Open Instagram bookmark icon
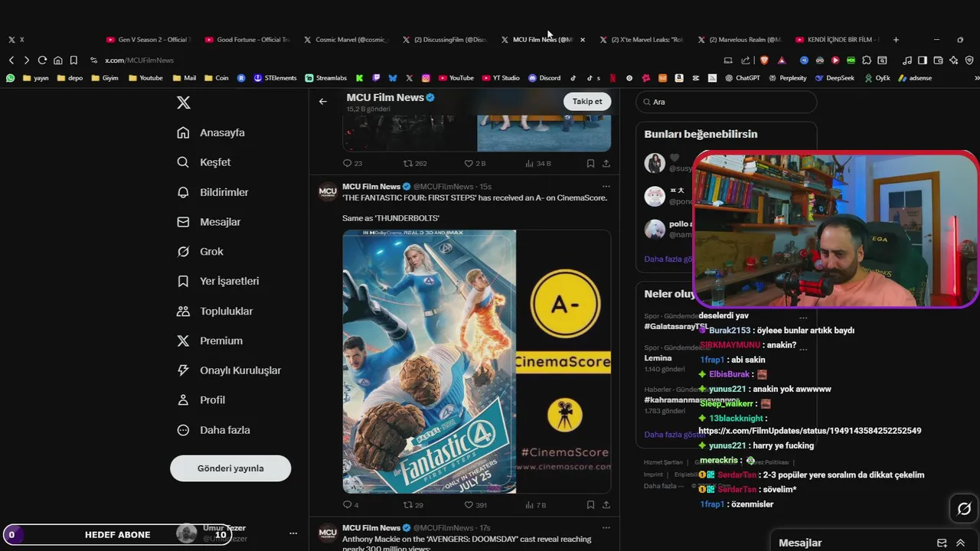Screen dimensions: 980x551 pos(426,78)
